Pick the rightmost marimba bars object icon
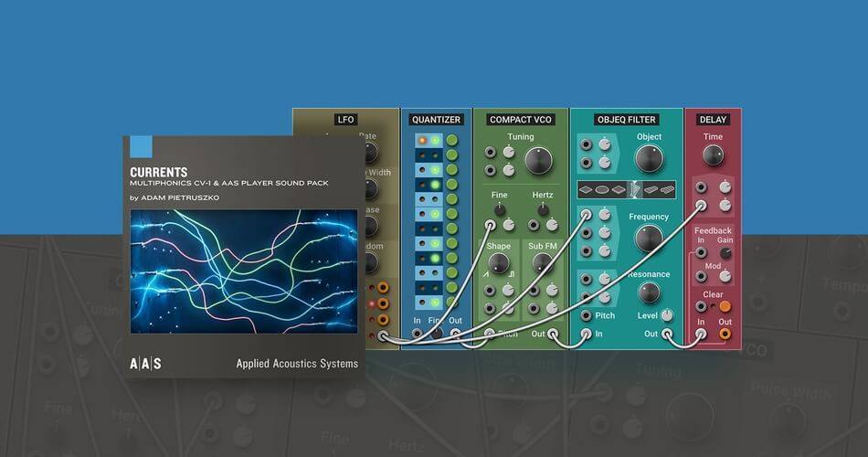This screenshot has width=868, height=457. click(x=667, y=189)
